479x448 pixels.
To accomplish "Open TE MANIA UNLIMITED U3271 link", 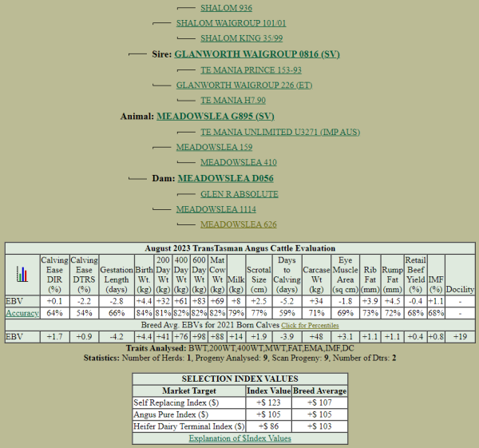I will (x=280, y=132).
